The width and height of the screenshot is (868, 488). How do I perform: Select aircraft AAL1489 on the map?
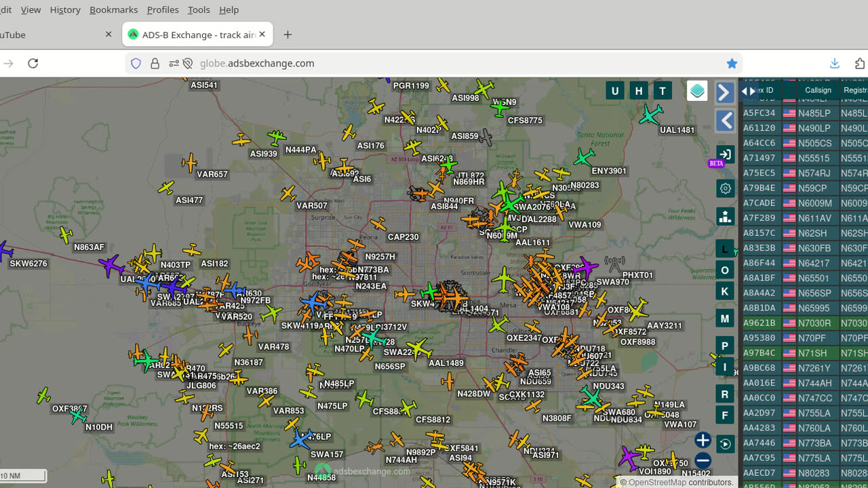tap(418, 348)
